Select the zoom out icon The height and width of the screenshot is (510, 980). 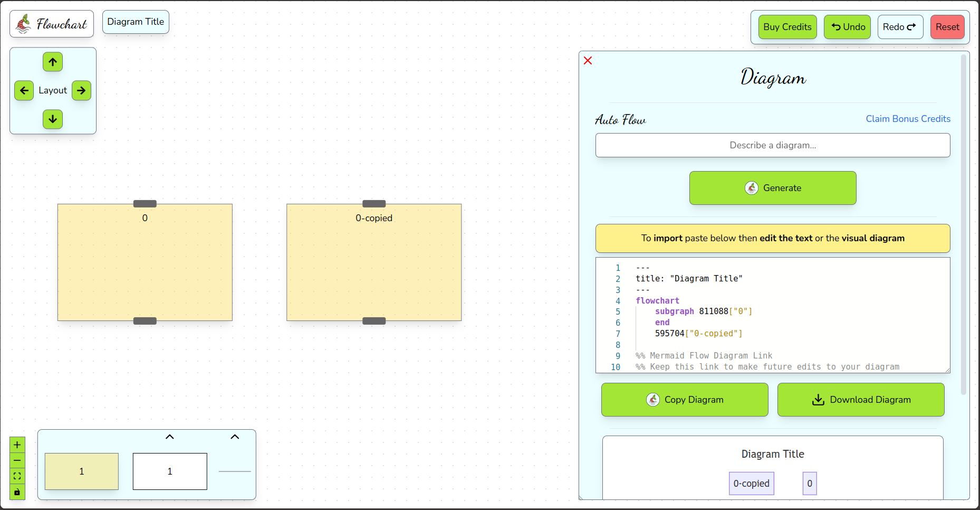(x=17, y=460)
